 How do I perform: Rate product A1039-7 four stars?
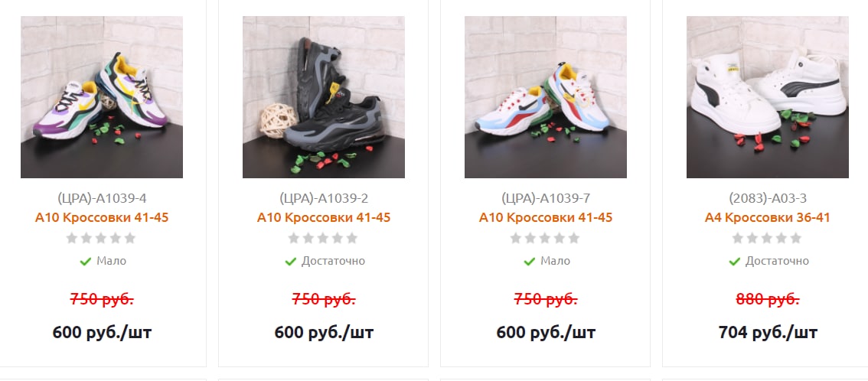(x=560, y=239)
